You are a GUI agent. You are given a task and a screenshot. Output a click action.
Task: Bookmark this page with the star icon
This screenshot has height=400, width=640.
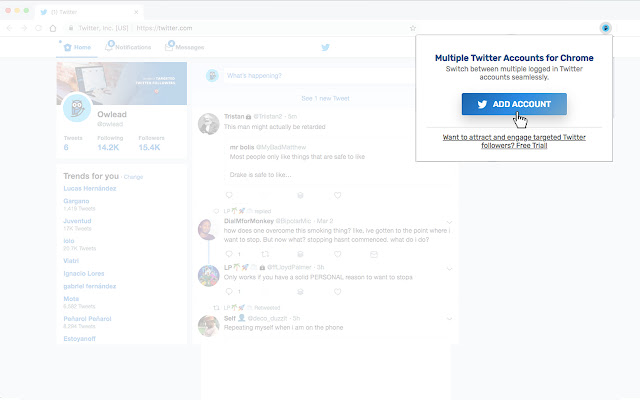[x=413, y=28]
